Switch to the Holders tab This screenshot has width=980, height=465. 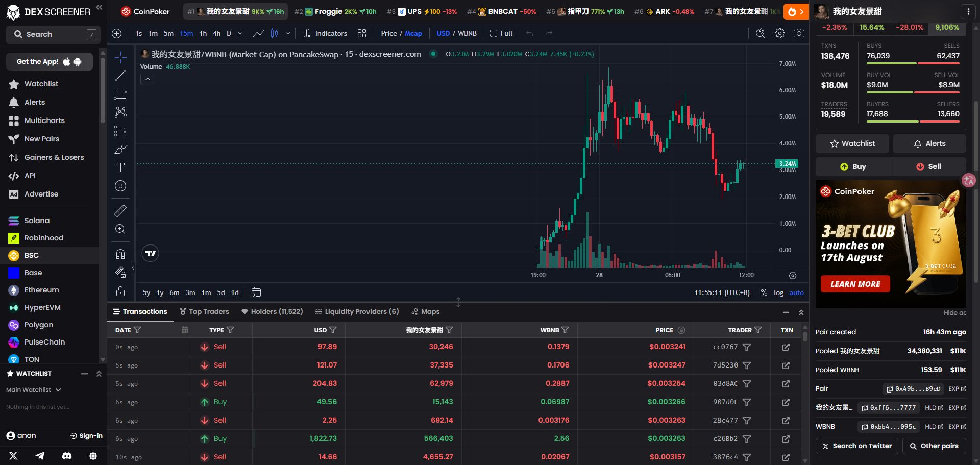click(272, 312)
